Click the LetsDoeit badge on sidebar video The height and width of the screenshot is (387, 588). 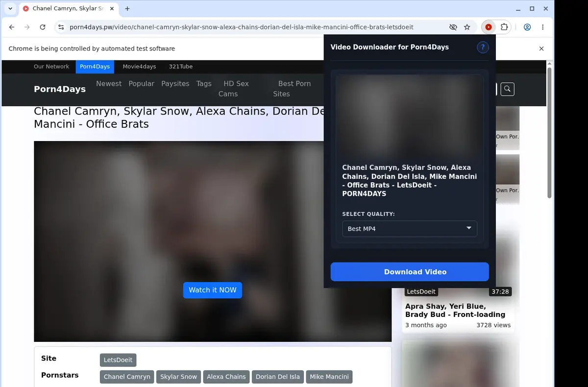pyautogui.click(x=421, y=291)
